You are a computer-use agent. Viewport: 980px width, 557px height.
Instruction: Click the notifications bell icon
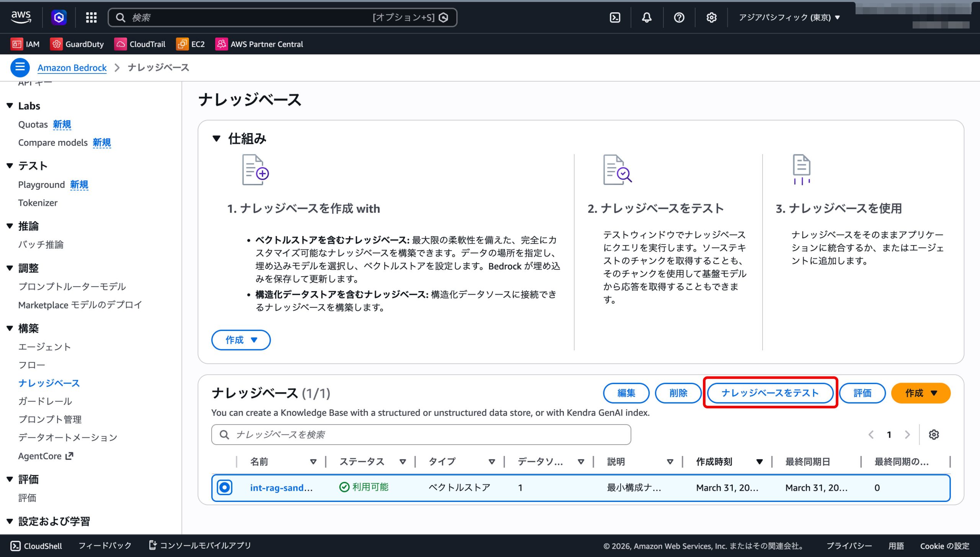click(x=647, y=18)
